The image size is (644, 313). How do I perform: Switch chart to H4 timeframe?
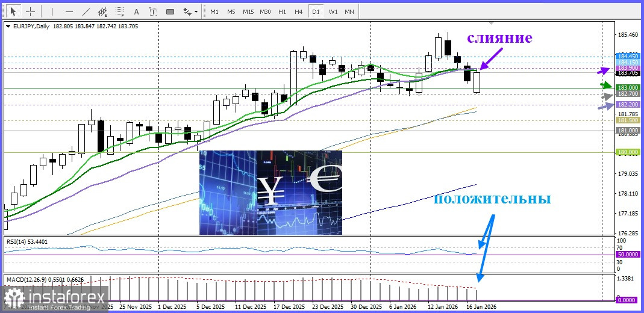click(x=299, y=11)
